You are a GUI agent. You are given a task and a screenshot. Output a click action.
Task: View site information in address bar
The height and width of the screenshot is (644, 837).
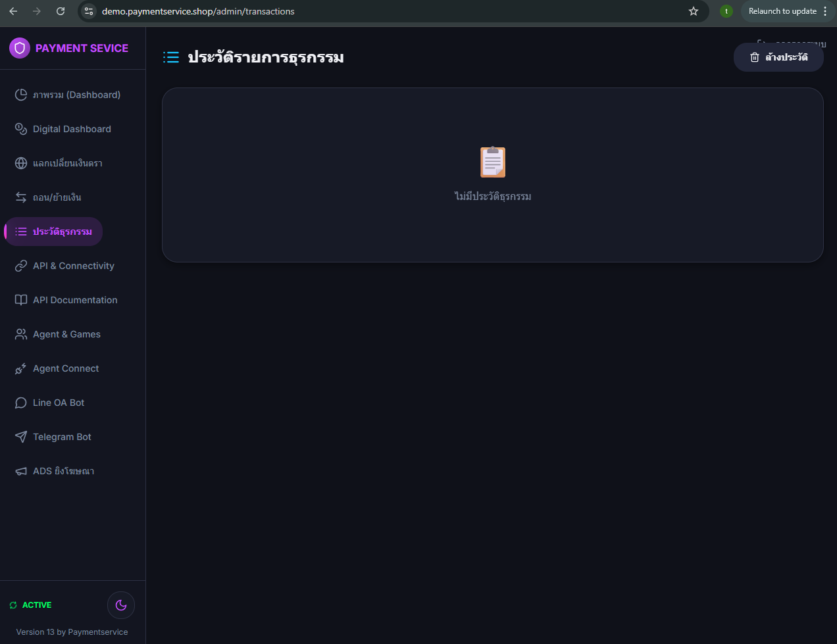[89, 11]
